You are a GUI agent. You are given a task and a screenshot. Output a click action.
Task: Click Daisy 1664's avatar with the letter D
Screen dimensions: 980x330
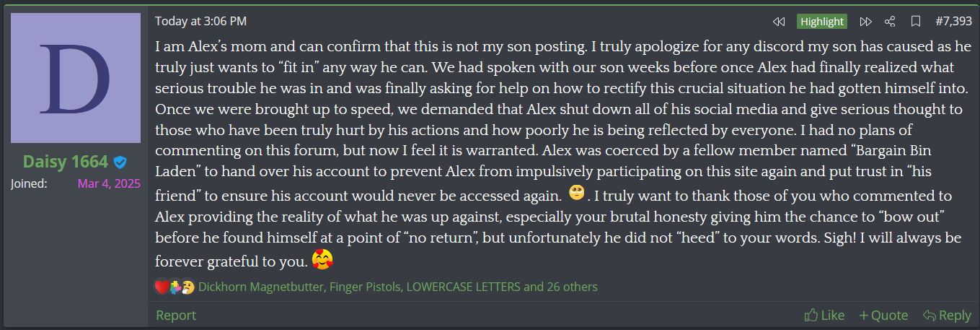76,77
